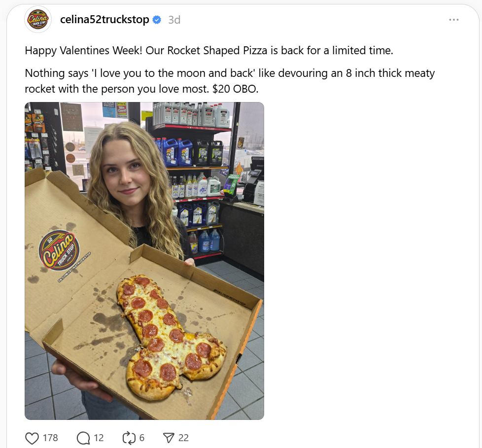Click Celina Truck Stop logo on pizza box

pyautogui.click(x=59, y=250)
